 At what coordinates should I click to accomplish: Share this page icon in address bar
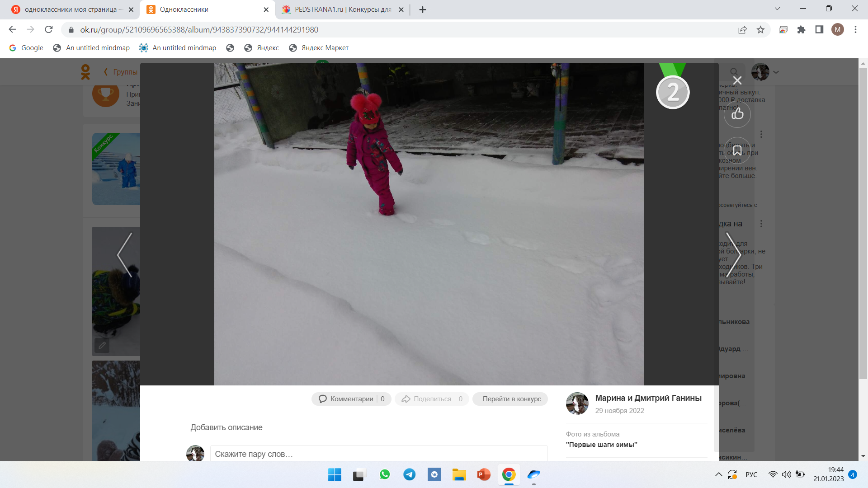click(742, 30)
